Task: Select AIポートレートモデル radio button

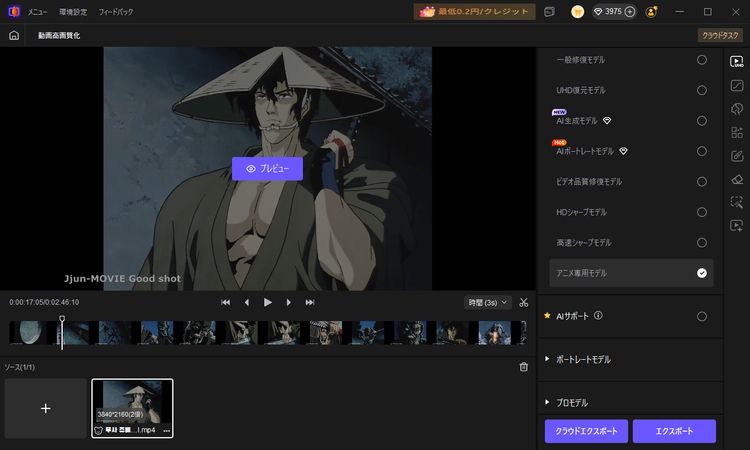Action: (702, 151)
